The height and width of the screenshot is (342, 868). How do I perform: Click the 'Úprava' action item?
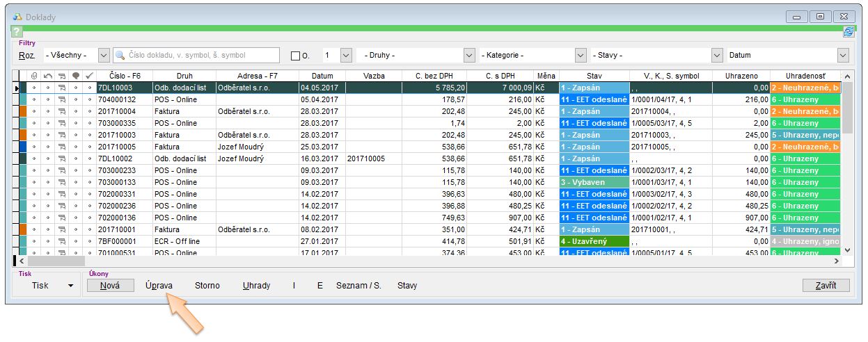pyautogui.click(x=159, y=286)
